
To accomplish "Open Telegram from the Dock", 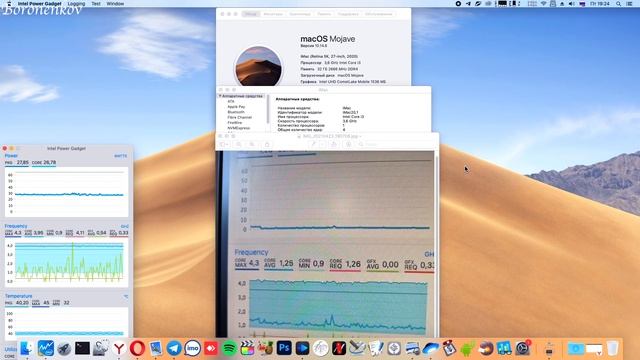I will pyautogui.click(x=174, y=348).
